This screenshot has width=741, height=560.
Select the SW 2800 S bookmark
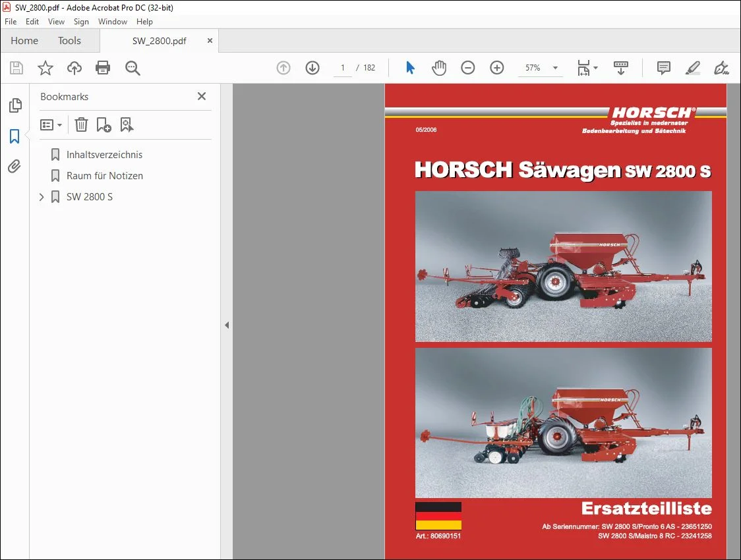pos(90,197)
